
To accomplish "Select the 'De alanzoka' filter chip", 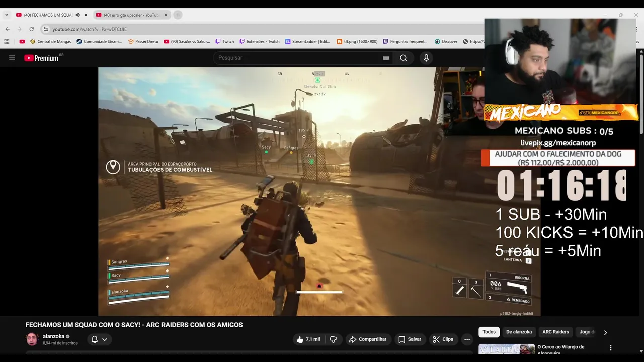I will 519,332.
